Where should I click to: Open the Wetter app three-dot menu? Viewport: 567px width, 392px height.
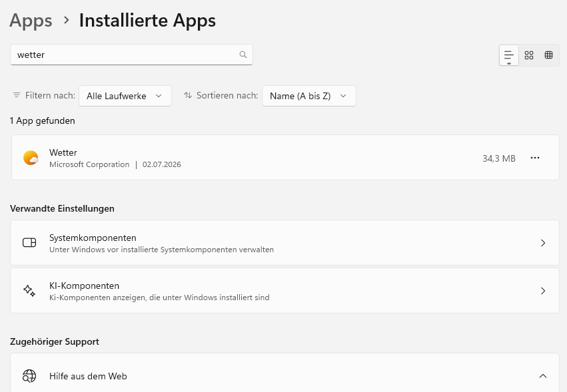pos(535,158)
